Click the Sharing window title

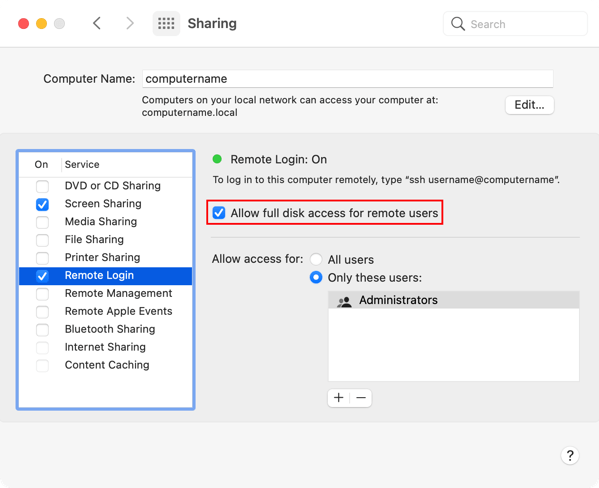(x=212, y=24)
